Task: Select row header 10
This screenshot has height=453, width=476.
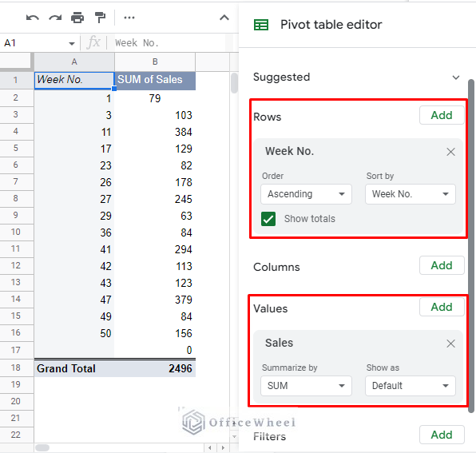Action: (16, 232)
